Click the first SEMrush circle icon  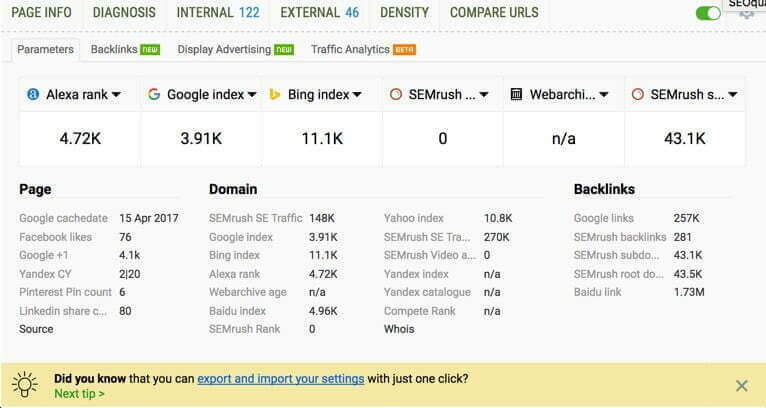(396, 94)
